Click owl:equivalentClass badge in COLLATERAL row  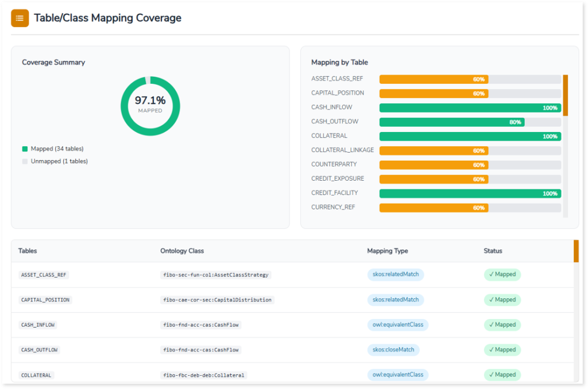[397, 375]
